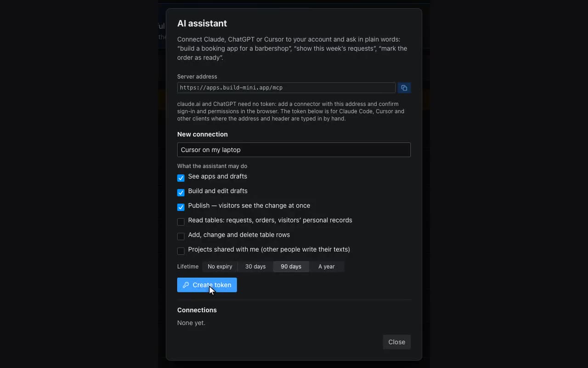Click the None yet. text

pyautogui.click(x=192, y=323)
